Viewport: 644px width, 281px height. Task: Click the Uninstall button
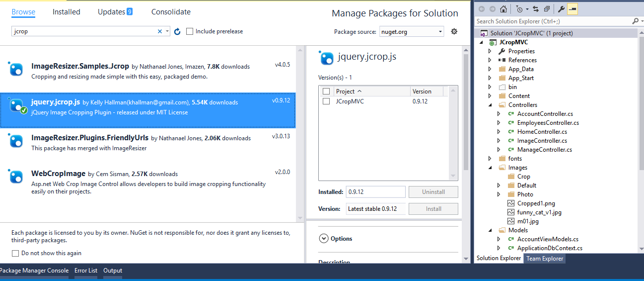(x=433, y=192)
